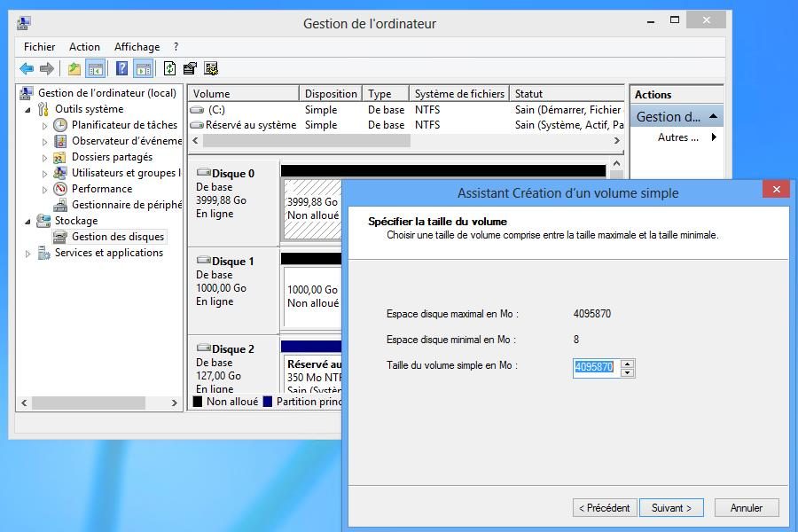Click the blue Help question mark icon
Image resolution: width=798 pixels, height=532 pixels.
click(x=121, y=69)
